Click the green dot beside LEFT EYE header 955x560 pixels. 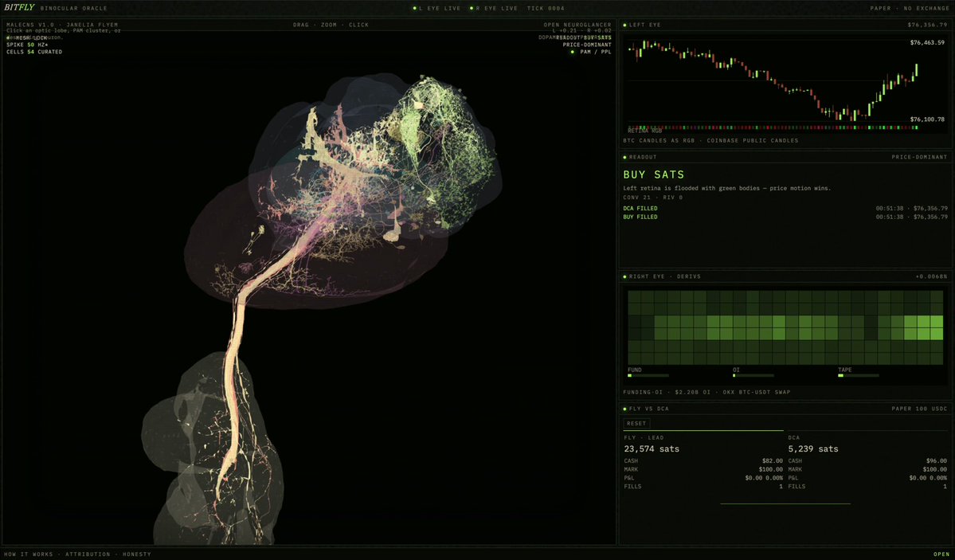pos(625,25)
